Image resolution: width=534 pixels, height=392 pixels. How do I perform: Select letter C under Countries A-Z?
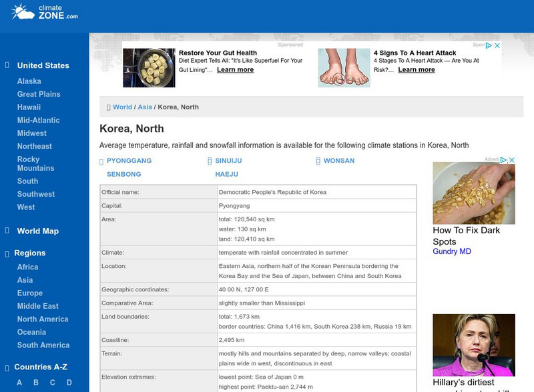point(51,382)
